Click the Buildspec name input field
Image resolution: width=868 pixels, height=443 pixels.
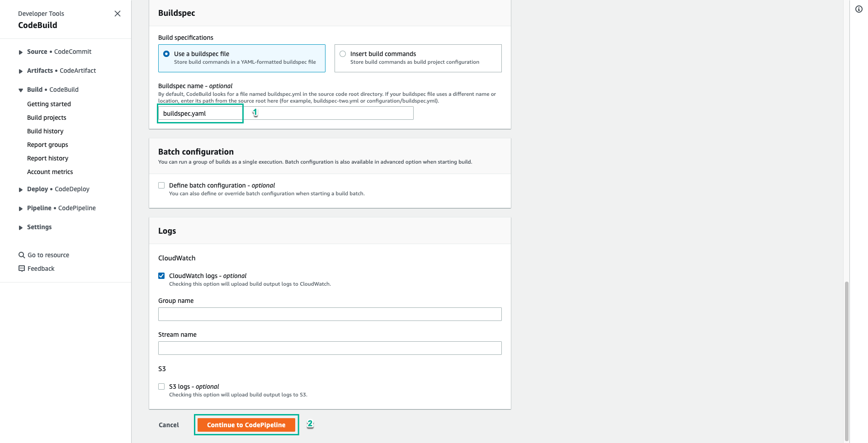click(286, 113)
